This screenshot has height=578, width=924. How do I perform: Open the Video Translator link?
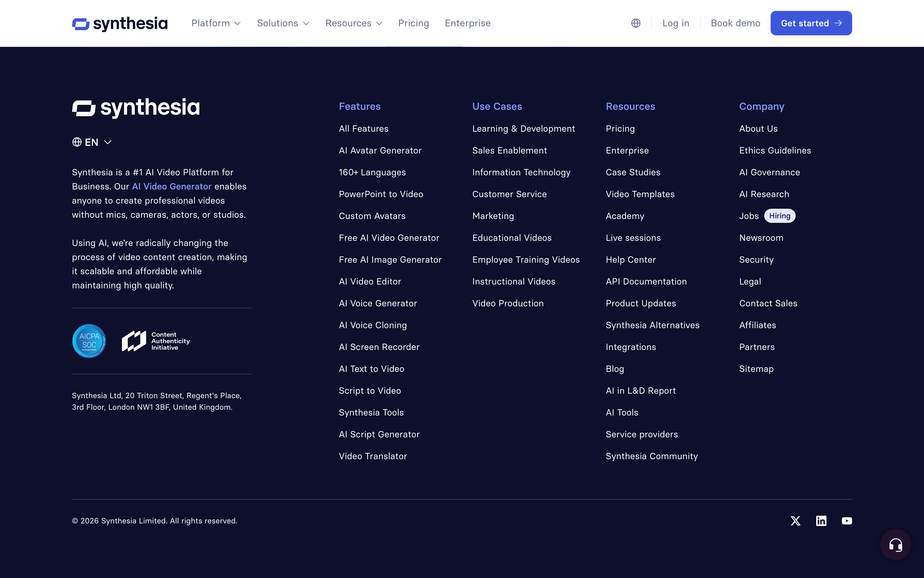pos(373,456)
